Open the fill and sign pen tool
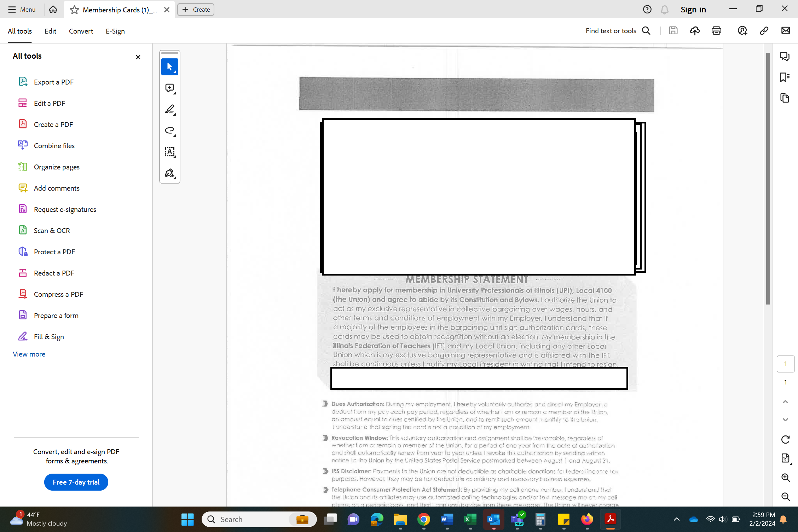The width and height of the screenshot is (798, 532). [170, 173]
